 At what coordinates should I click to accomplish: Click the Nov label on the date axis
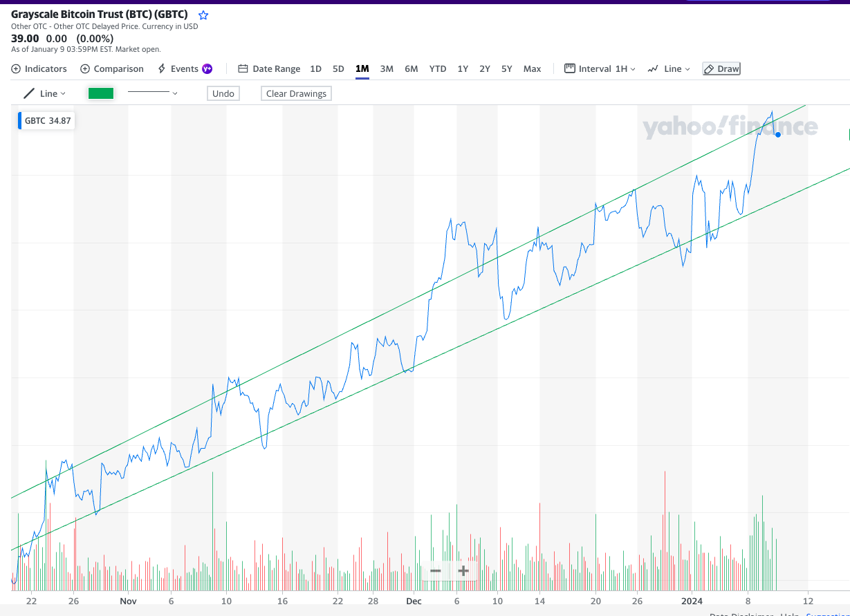(127, 601)
